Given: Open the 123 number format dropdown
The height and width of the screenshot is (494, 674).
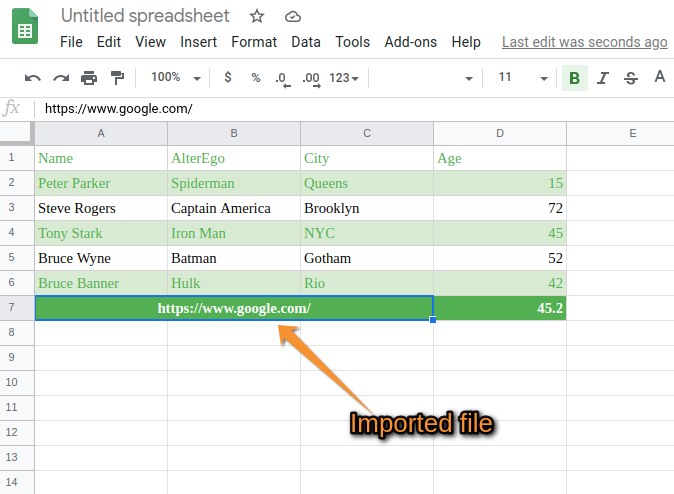Looking at the screenshot, I should pos(344,78).
